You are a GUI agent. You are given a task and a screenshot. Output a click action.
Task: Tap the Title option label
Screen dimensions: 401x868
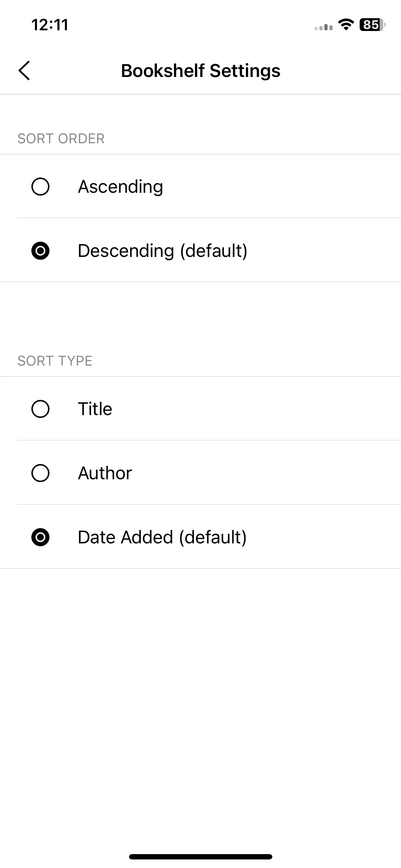95,409
